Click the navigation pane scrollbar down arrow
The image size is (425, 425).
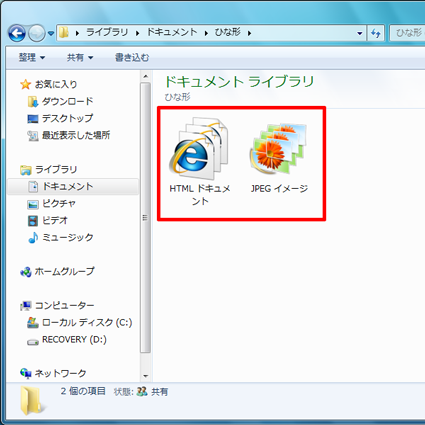[145, 376]
